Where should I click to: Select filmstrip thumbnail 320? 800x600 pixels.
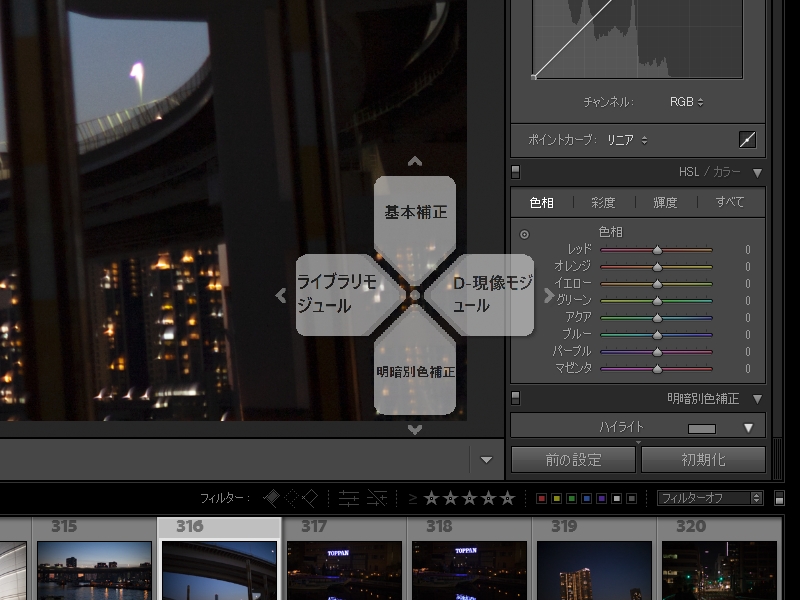pyautogui.click(x=719, y=570)
